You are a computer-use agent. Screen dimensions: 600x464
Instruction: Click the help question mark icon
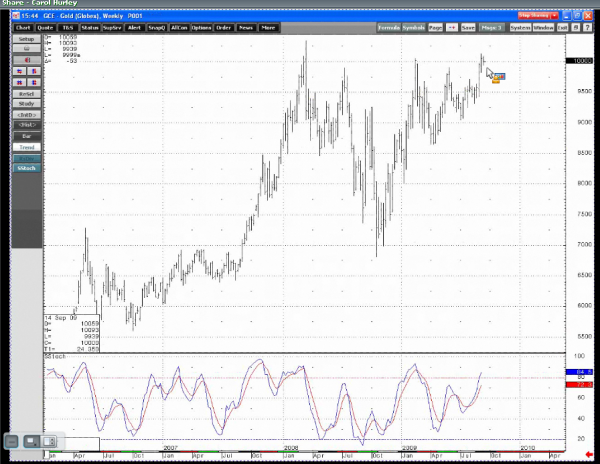point(590,27)
